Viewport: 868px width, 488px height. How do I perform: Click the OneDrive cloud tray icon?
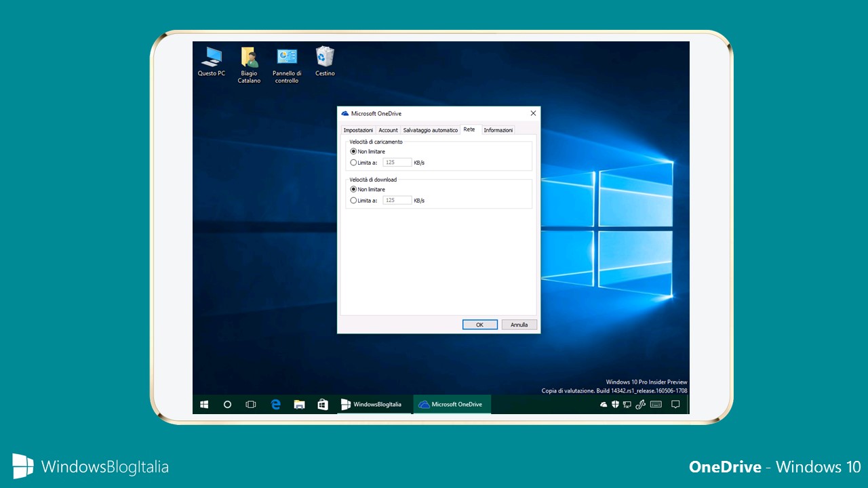(604, 405)
